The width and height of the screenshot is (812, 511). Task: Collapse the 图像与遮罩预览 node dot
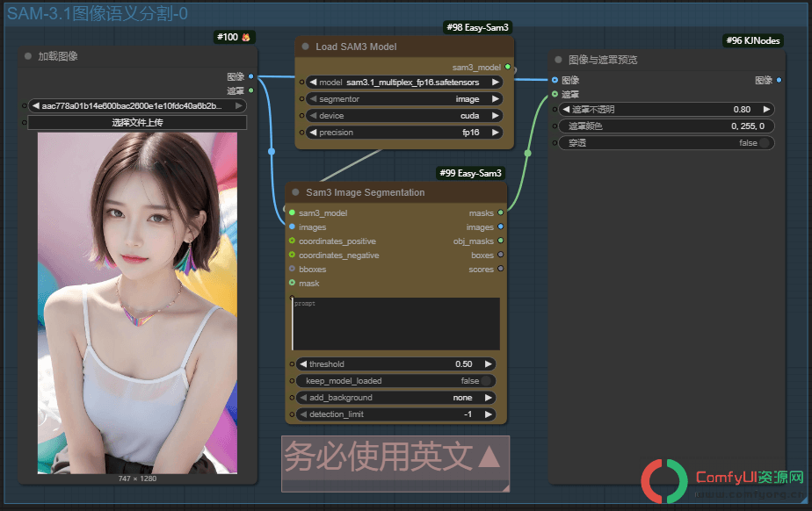[558, 60]
